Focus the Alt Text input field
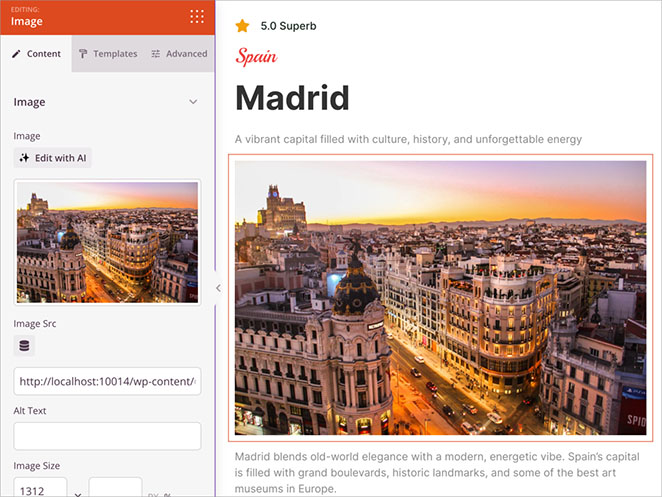Viewport: 662px width, 497px height. click(x=107, y=436)
